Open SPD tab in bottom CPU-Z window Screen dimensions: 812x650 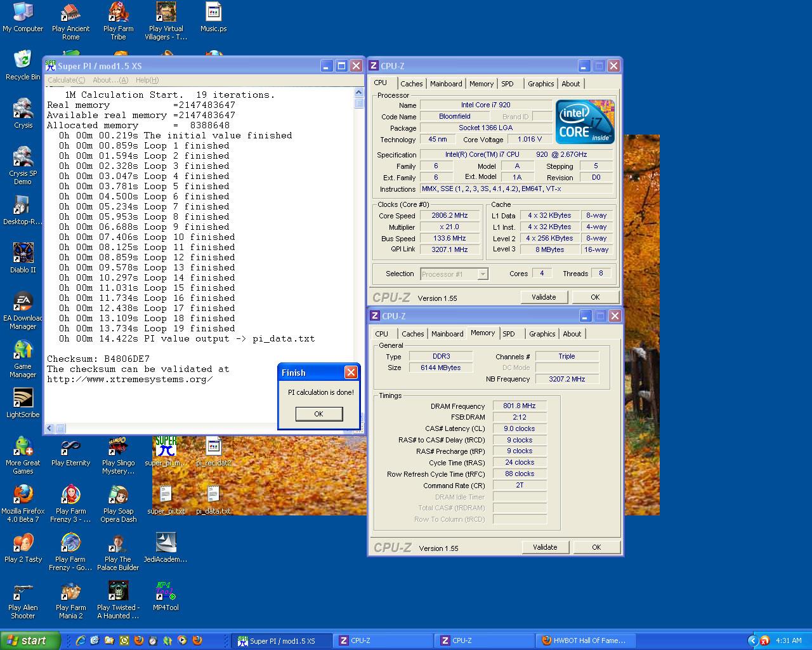point(509,334)
